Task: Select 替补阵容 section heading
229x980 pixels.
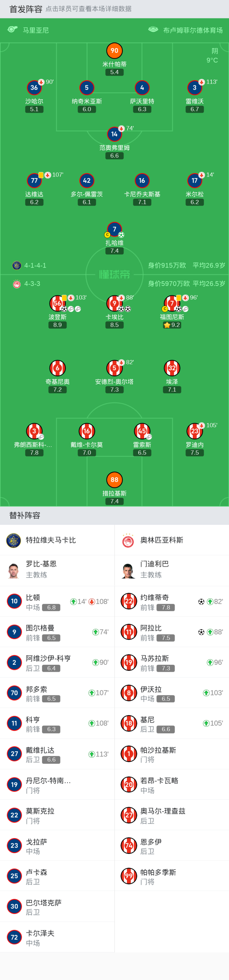Action: (25, 516)
